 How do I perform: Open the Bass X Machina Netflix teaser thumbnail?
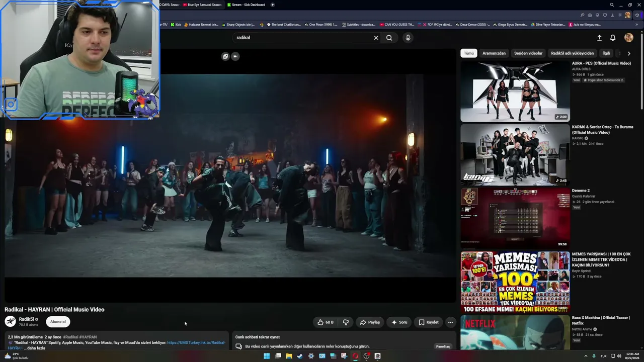click(515, 332)
